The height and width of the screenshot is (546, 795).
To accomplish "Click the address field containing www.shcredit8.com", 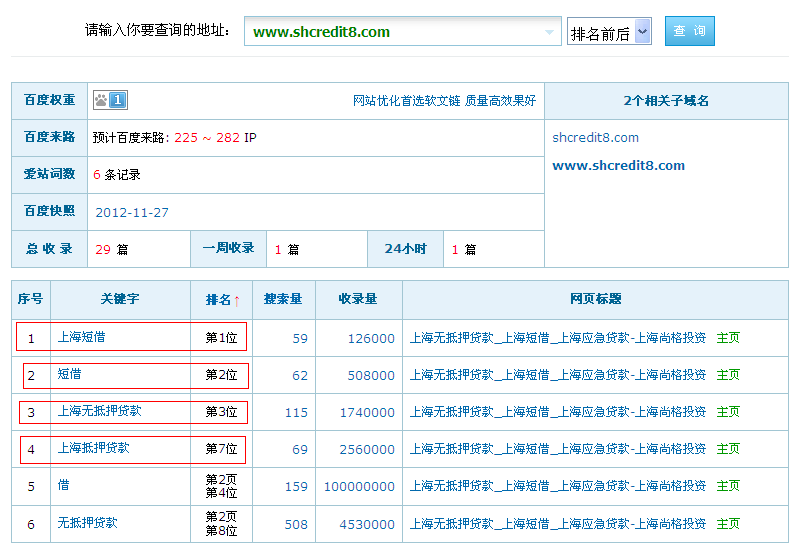I will (x=395, y=32).
